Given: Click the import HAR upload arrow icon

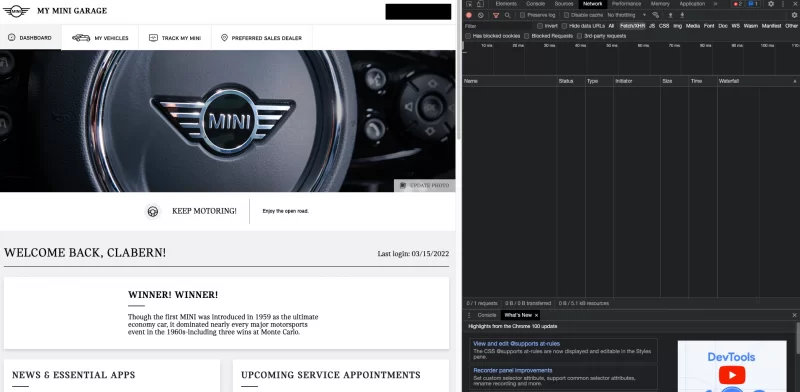Looking at the screenshot, I should (x=670, y=15).
